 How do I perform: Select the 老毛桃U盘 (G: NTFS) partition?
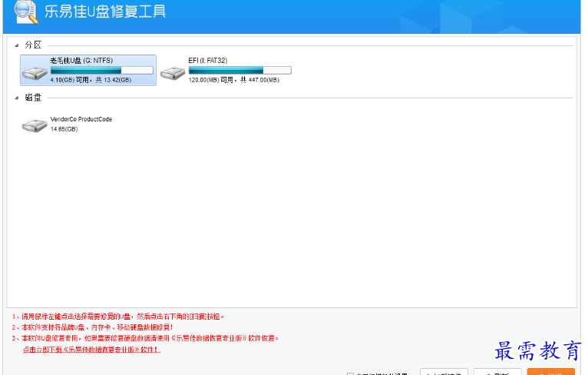point(88,70)
